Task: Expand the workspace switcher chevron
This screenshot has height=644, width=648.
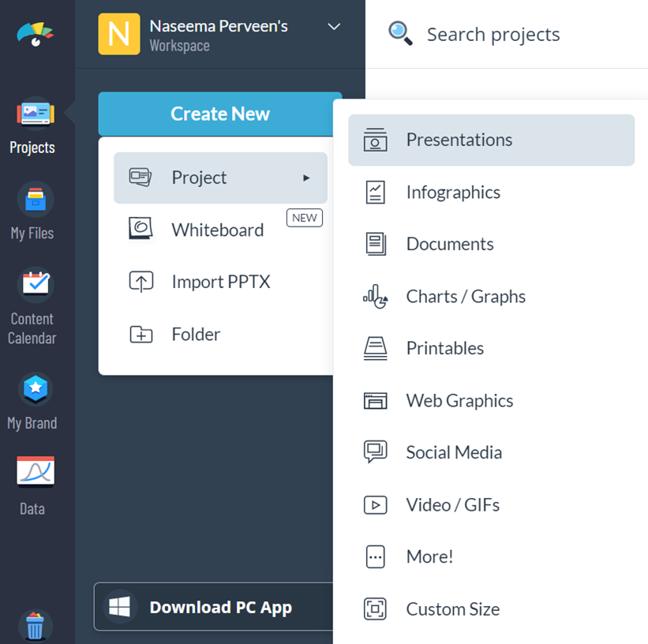Action: click(334, 27)
